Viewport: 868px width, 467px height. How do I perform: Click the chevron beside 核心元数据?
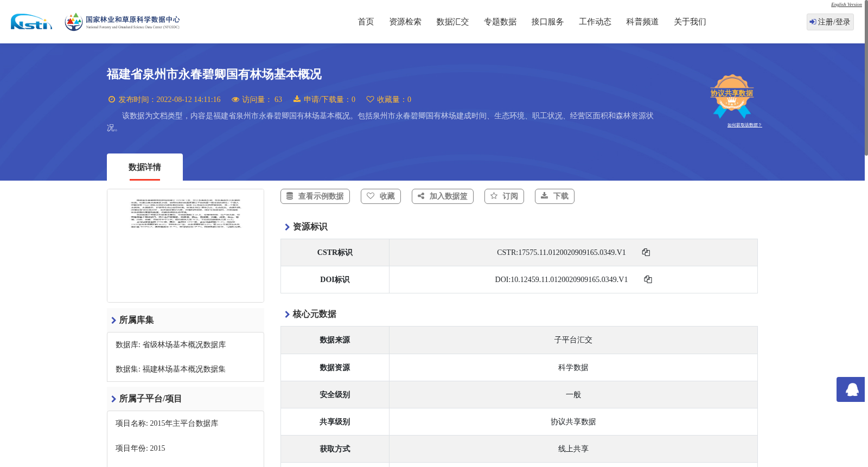(287, 314)
